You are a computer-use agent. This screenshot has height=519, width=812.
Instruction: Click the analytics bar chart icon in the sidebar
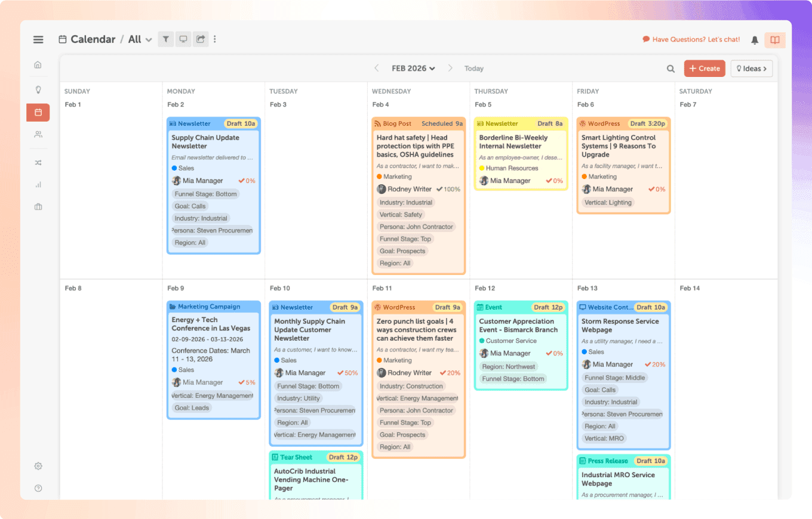pyautogui.click(x=38, y=184)
